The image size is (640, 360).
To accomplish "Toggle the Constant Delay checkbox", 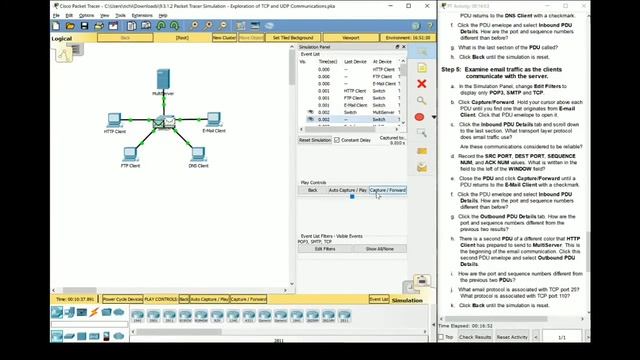I will coord(337,140).
